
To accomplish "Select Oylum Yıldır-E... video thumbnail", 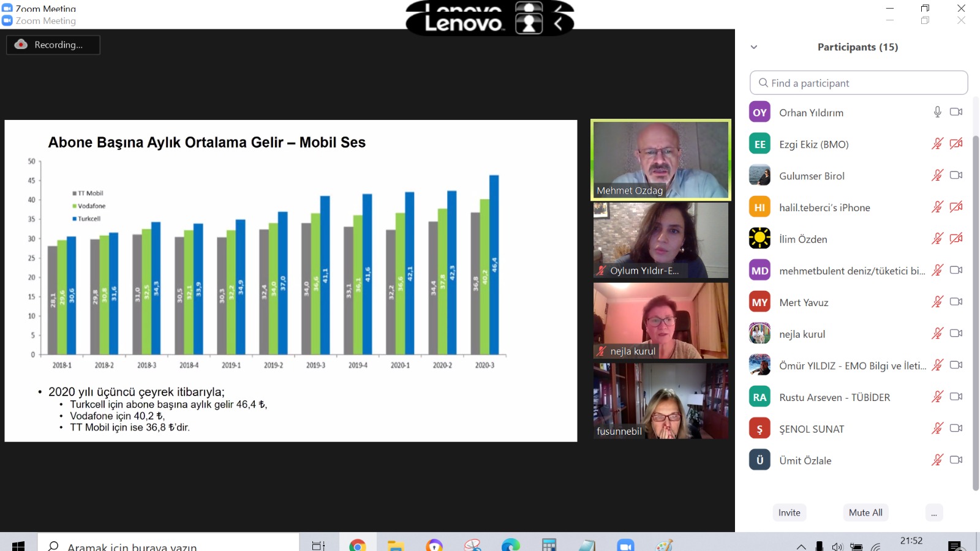I will click(x=661, y=240).
